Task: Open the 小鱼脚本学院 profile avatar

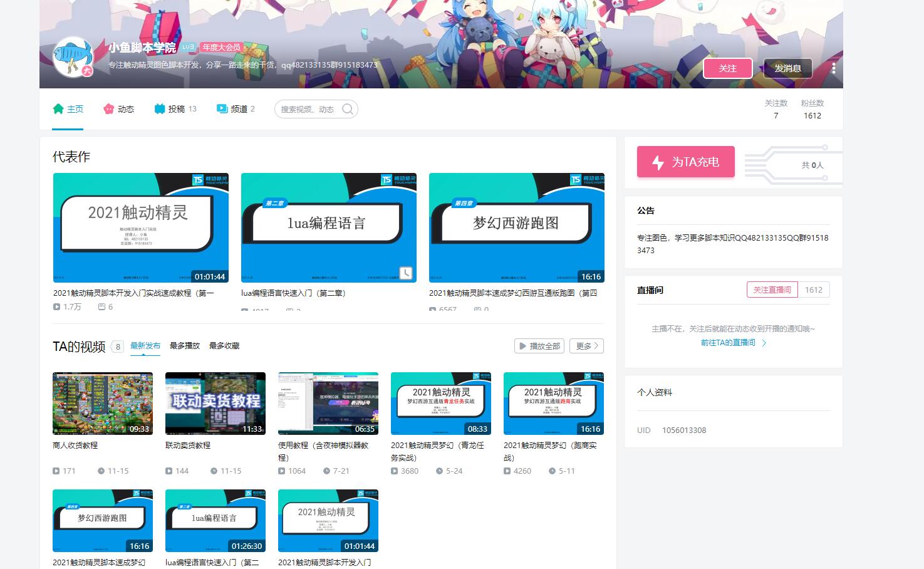Action: pyautogui.click(x=73, y=57)
